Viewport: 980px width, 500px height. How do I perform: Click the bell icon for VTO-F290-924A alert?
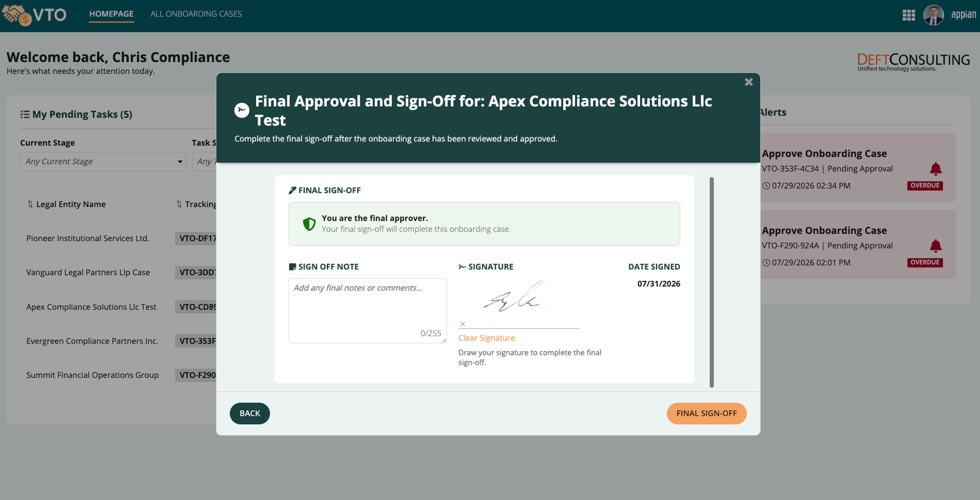(x=936, y=246)
